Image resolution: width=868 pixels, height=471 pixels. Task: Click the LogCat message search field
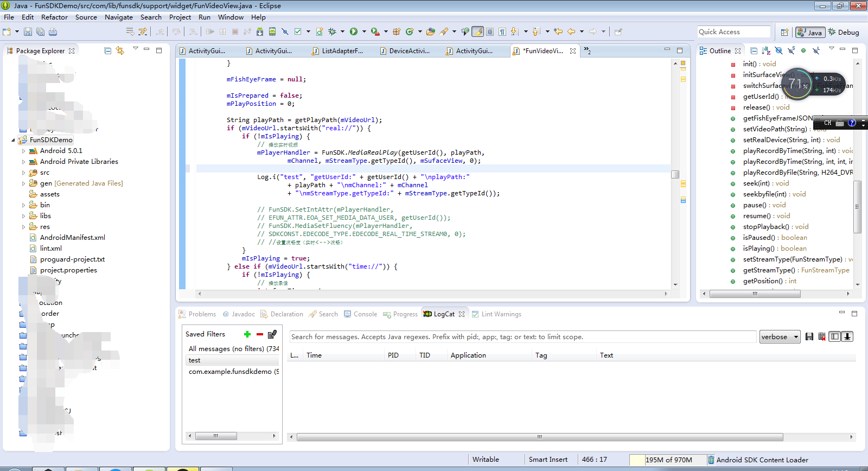pyautogui.click(x=522, y=337)
